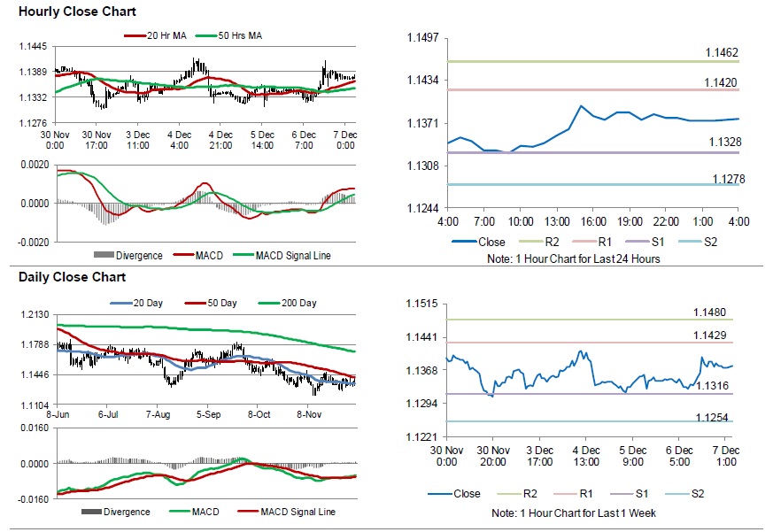Click the 1.1278 S2 support value

click(729, 179)
